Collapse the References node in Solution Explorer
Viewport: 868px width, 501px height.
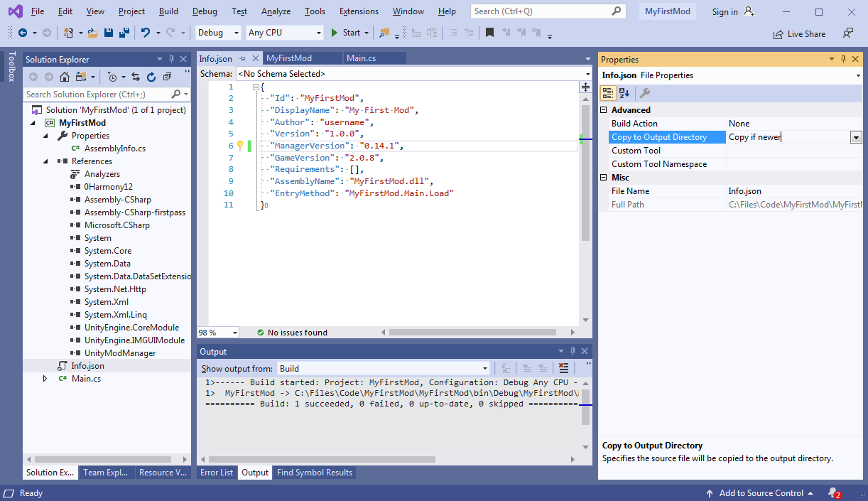(45, 161)
